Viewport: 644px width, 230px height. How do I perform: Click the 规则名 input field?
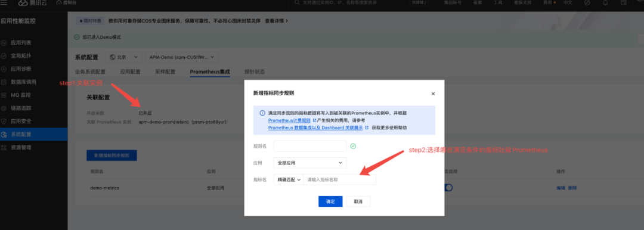pyautogui.click(x=310, y=146)
